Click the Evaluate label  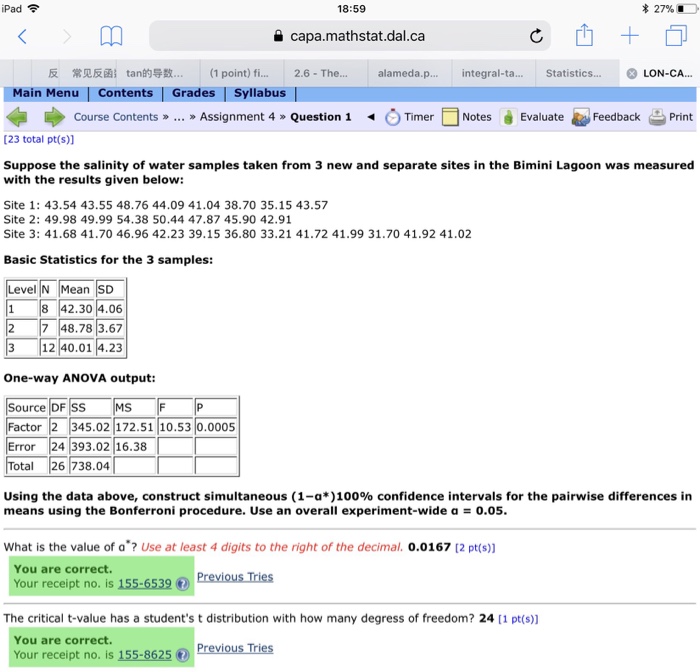(x=542, y=117)
